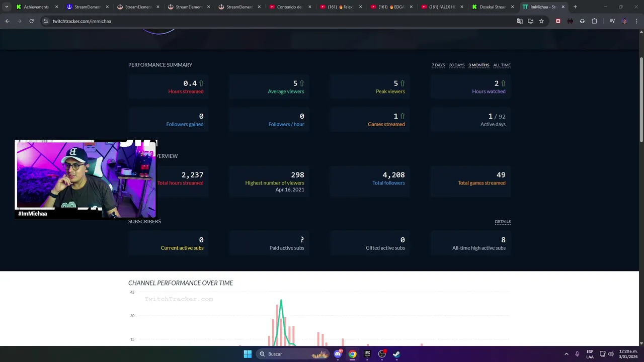This screenshot has width=644, height=362.
Task: Select the 3 MONTHS time range
Action: [479, 65]
